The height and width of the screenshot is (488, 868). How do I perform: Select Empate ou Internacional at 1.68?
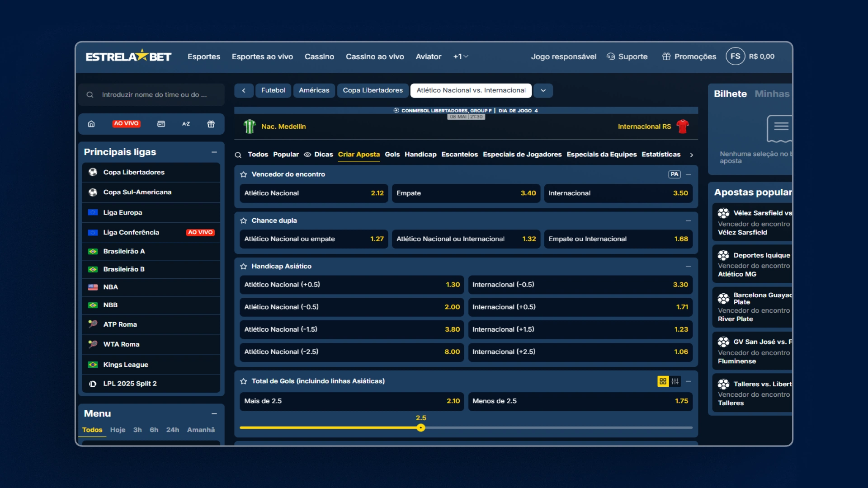pyautogui.click(x=618, y=239)
